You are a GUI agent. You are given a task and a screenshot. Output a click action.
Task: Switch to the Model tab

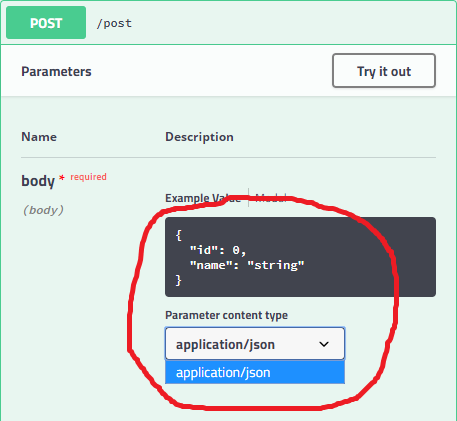(x=271, y=198)
